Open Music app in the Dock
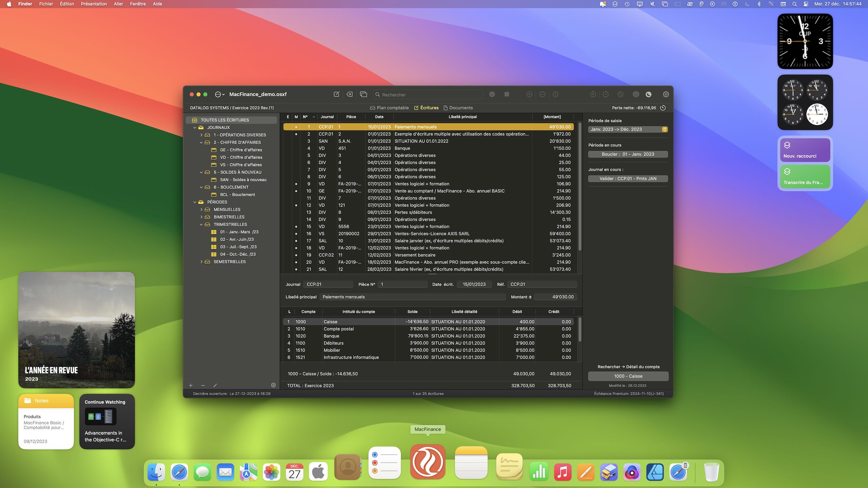Screen dimensions: 868x488 562,471
